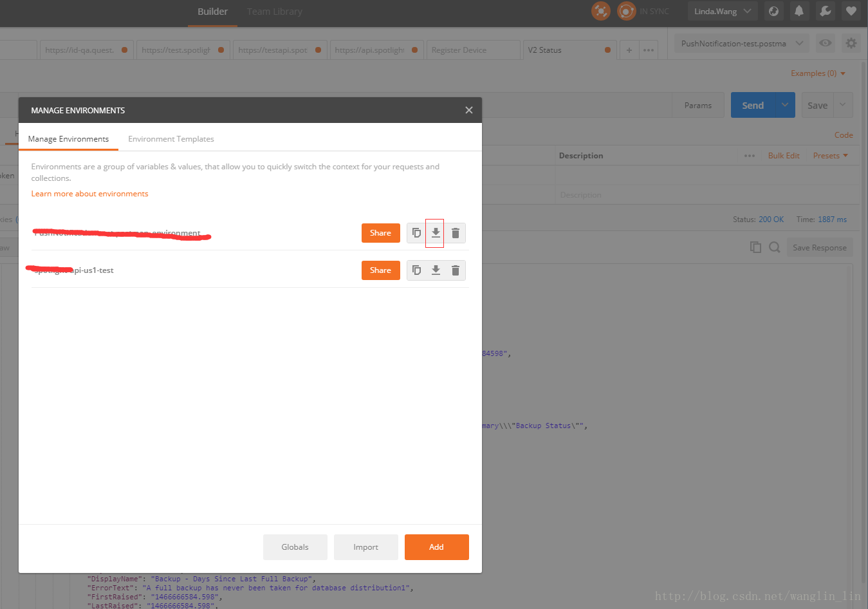868x609 pixels.
Task: Select the Manage Environments tab
Action: (68, 139)
